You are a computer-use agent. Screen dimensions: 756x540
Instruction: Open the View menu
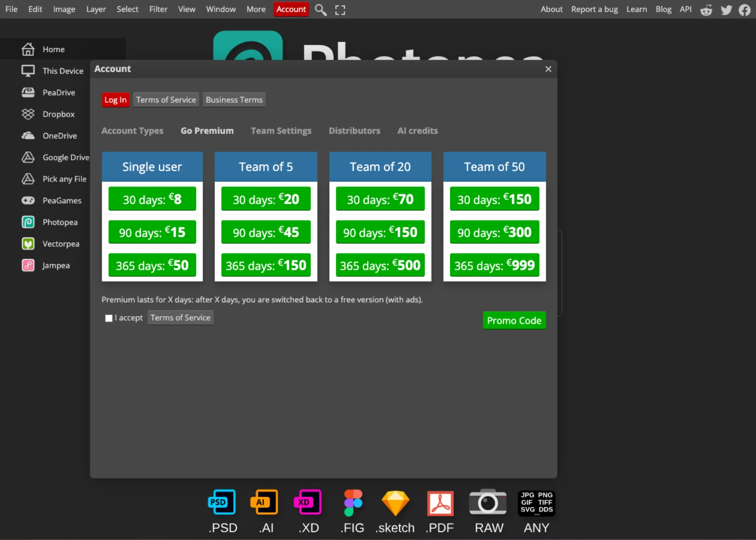pyautogui.click(x=187, y=9)
